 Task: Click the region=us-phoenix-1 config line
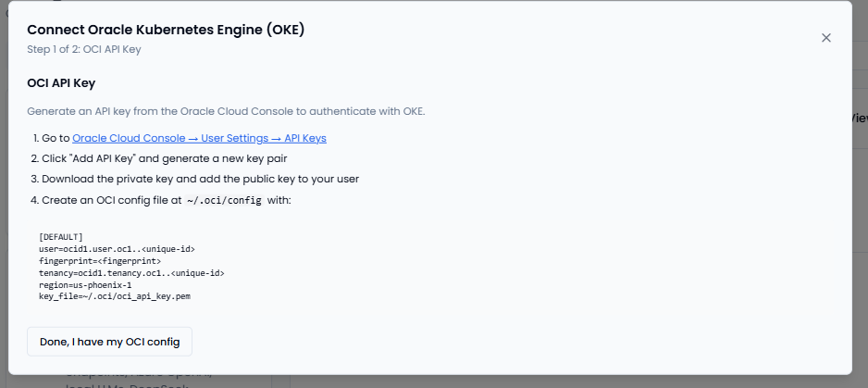tap(85, 285)
